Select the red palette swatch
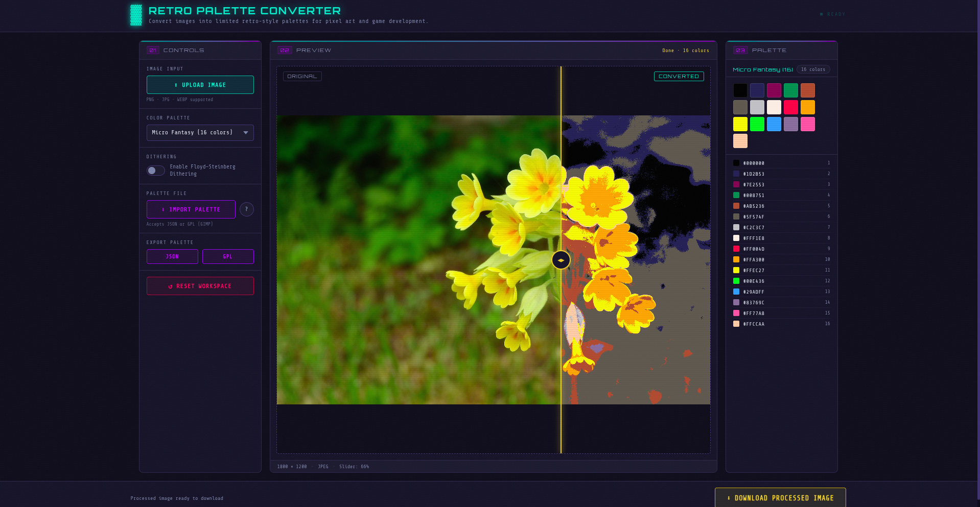 (791, 107)
